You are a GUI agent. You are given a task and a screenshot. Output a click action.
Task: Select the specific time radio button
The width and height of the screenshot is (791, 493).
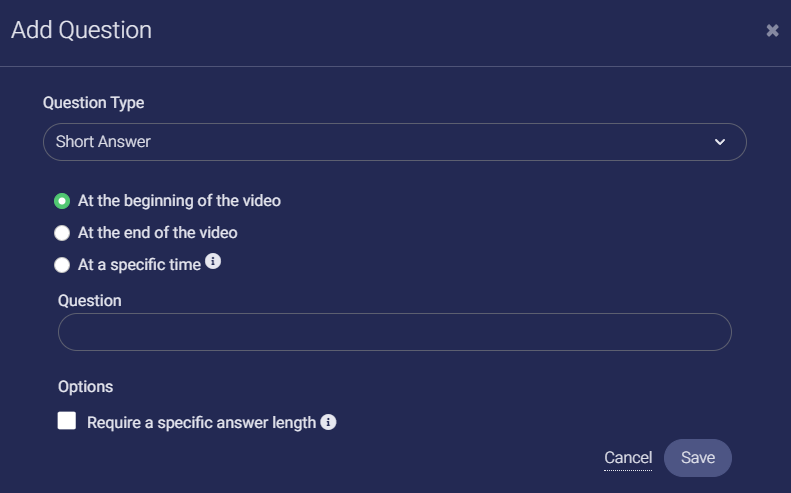62,265
